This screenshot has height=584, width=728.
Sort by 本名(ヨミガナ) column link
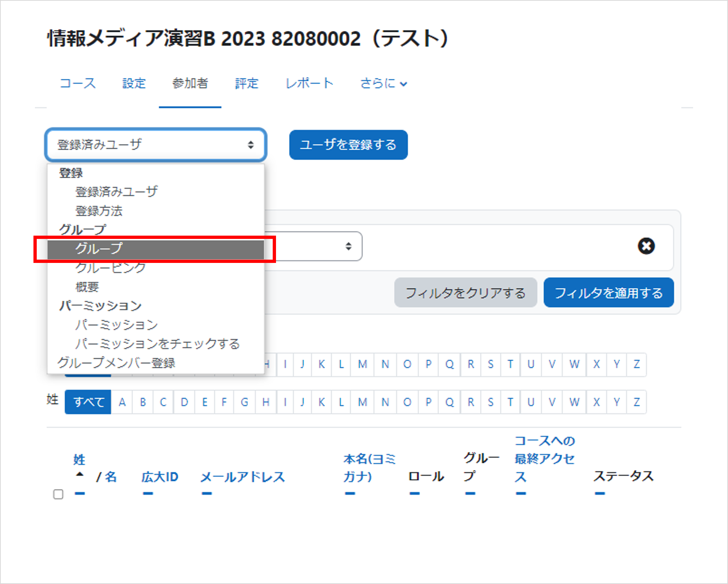[370, 468]
